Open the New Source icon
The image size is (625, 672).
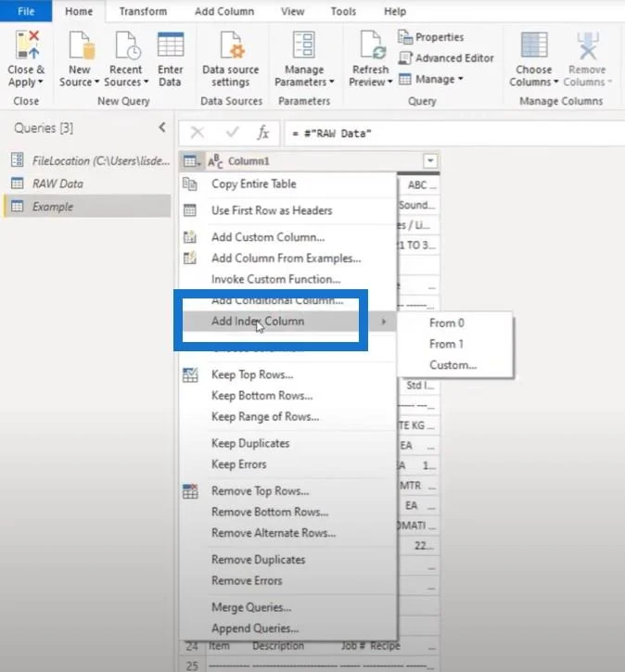pos(82,44)
